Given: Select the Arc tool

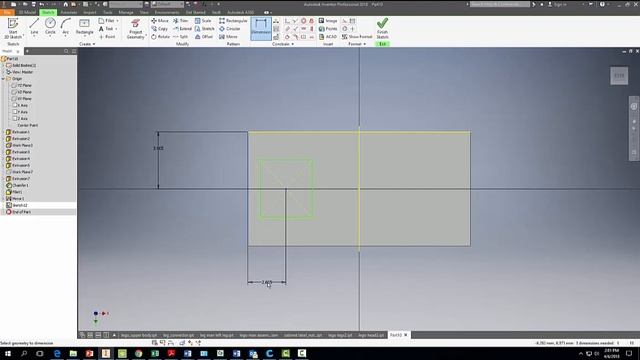Looking at the screenshot, I should (65, 27).
